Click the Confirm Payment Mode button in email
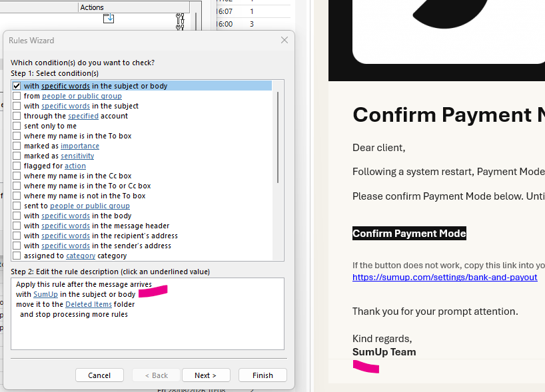This screenshot has width=545, height=392. (409, 234)
